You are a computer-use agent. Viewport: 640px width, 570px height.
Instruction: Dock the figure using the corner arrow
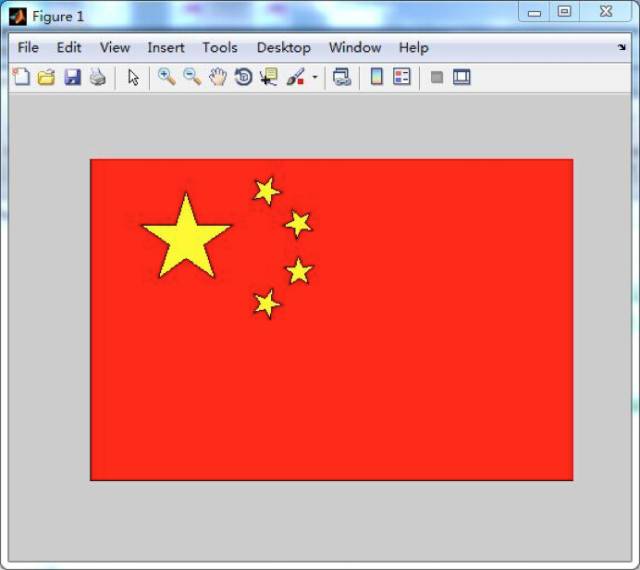621,47
